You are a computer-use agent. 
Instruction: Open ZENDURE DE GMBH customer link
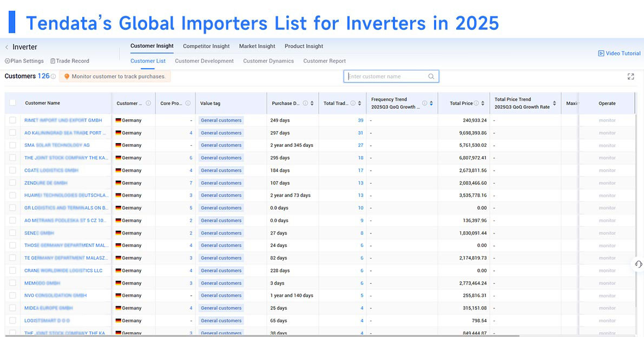tap(45, 183)
